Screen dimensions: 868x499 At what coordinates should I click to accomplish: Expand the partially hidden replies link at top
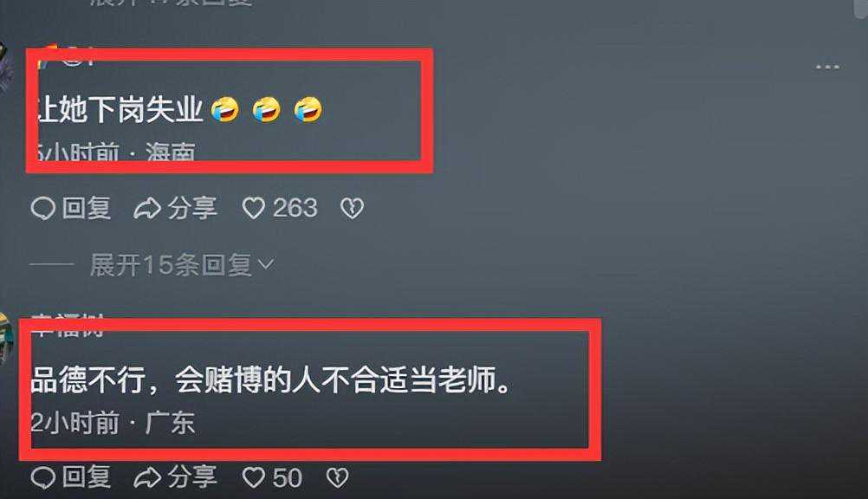(172, 3)
